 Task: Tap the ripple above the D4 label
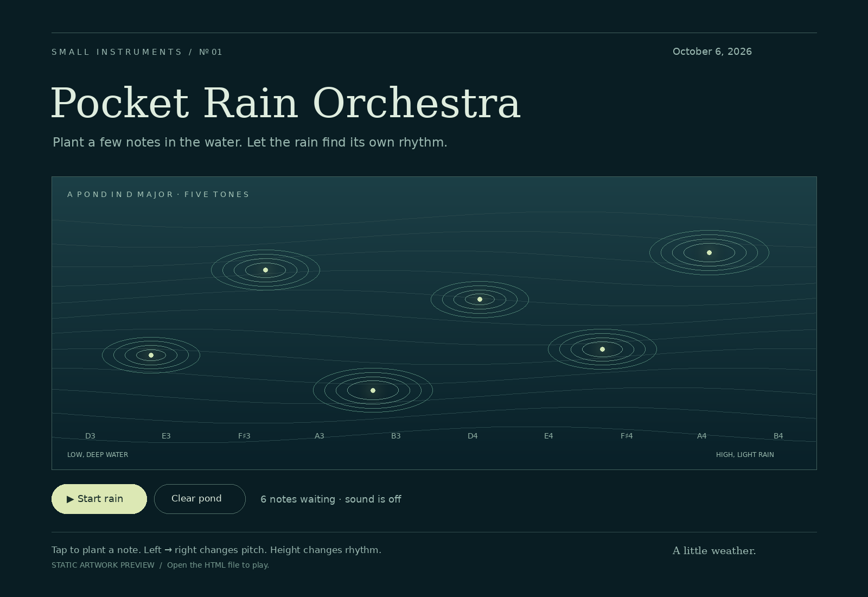pos(480,299)
